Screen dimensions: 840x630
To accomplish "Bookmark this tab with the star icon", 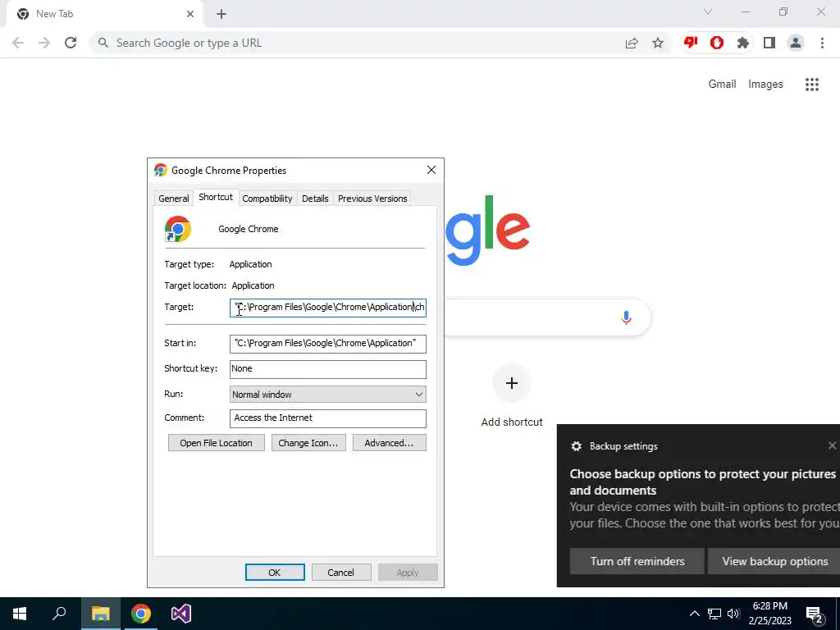I will click(658, 43).
